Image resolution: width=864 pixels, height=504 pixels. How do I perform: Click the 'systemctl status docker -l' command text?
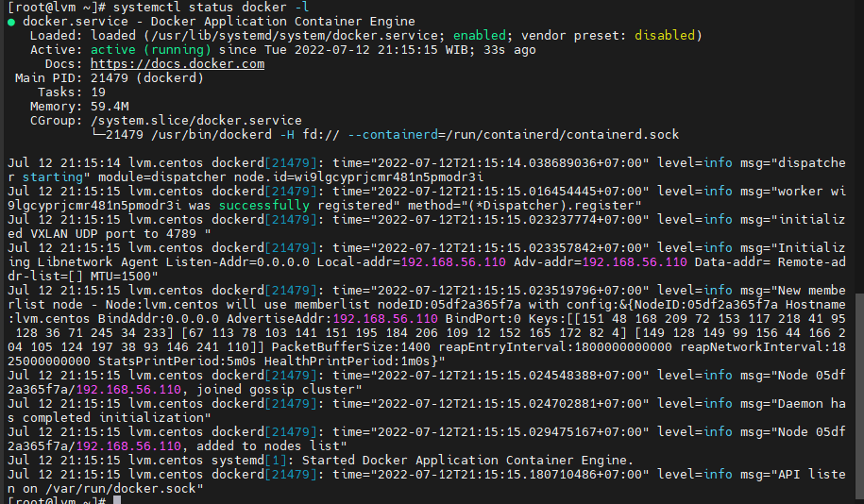[211, 8]
